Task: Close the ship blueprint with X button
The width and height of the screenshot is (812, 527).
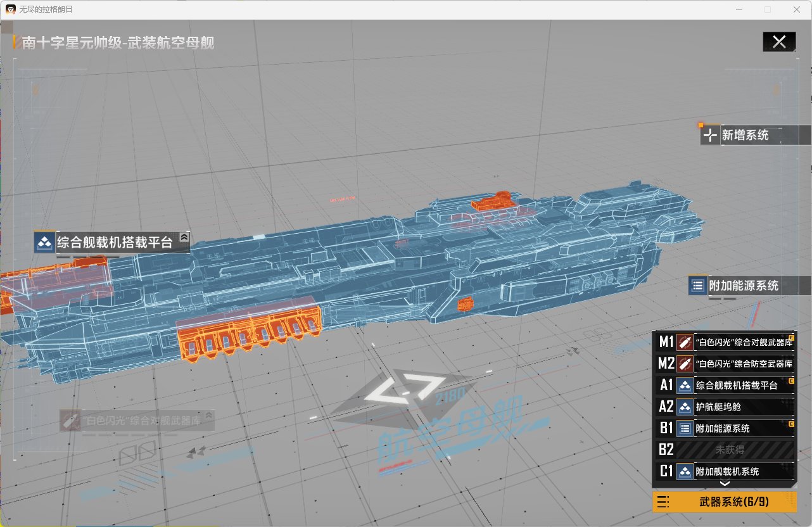Action: coord(779,42)
